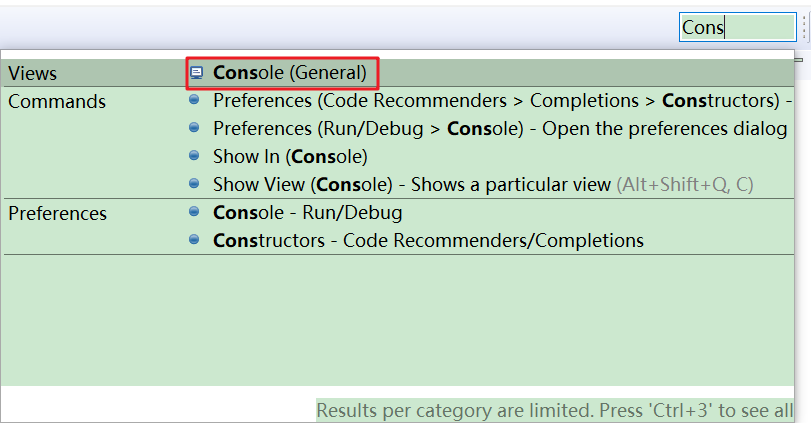Click the bullet icon next to Show In (Console)
This screenshot has width=811, height=423.
(194, 156)
